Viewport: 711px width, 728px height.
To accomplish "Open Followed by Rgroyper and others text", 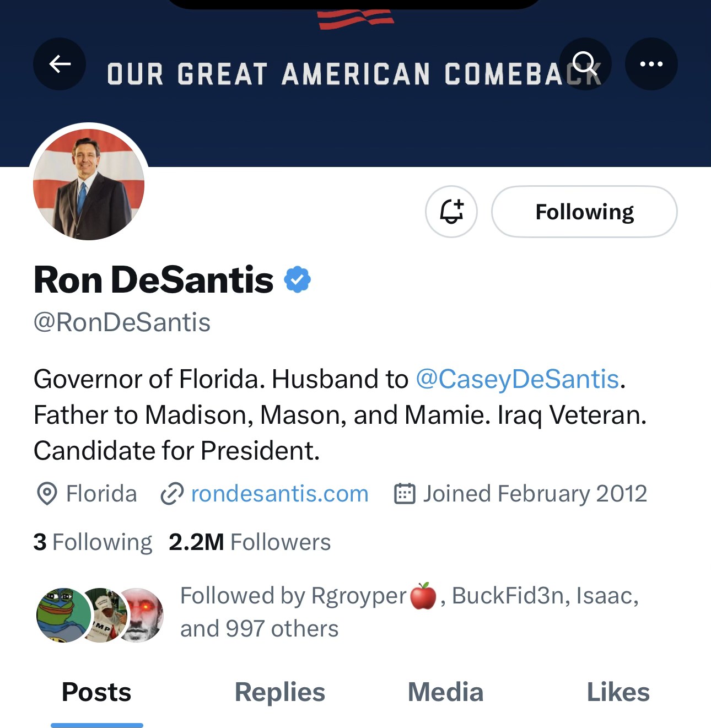I will pos(410,612).
